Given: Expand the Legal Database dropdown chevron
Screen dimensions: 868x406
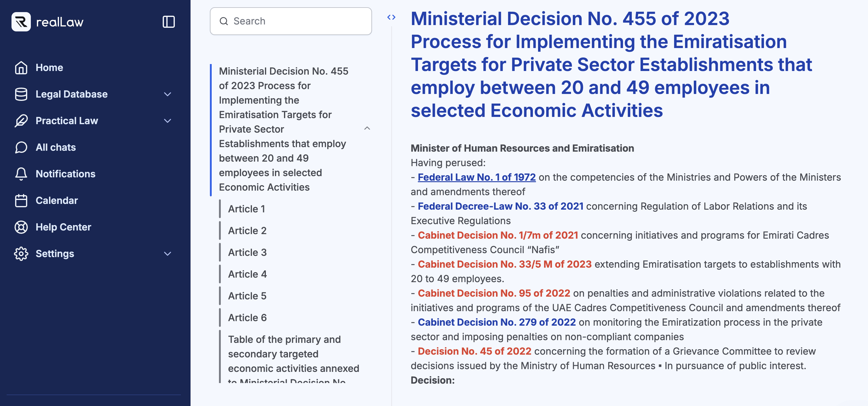Looking at the screenshot, I should (x=168, y=94).
